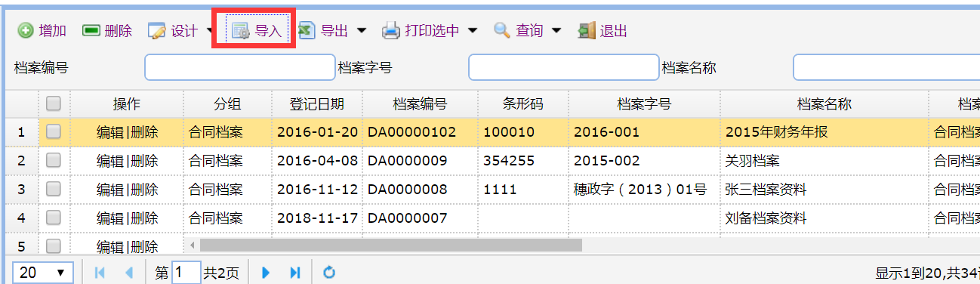Click the green 增加 add icon
The width and height of the screenshot is (980, 284).
(26, 31)
